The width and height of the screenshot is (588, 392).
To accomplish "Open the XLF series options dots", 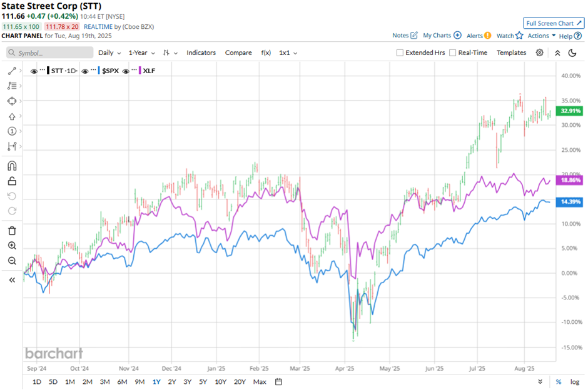I will [134, 69].
